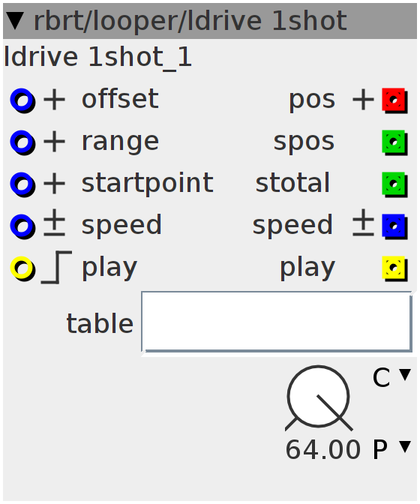Click the play inlet yellow port
This screenshot has width=420, height=504.
click(x=22, y=268)
